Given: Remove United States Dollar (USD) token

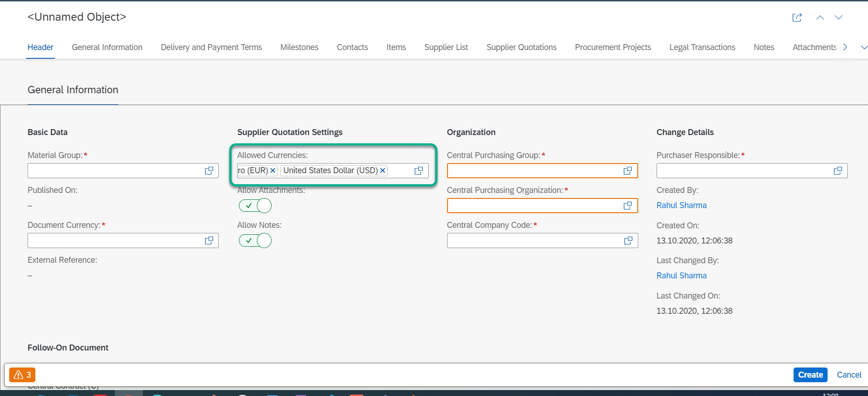Looking at the screenshot, I should pos(383,170).
